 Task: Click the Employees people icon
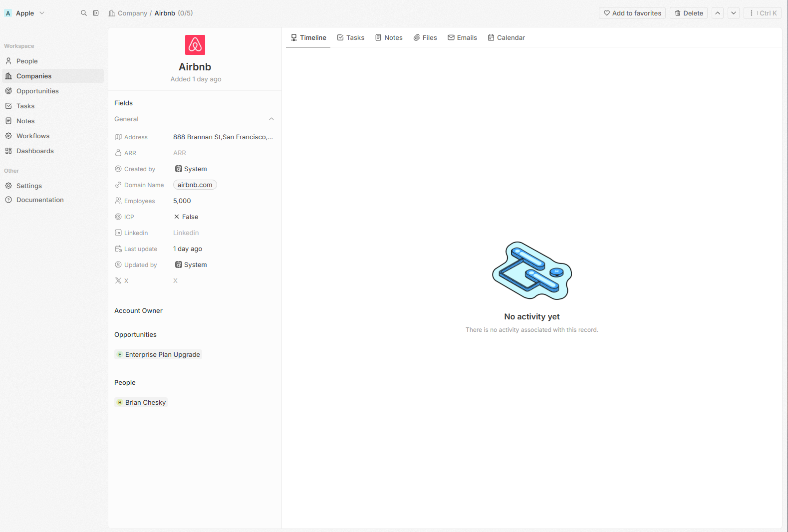118,201
